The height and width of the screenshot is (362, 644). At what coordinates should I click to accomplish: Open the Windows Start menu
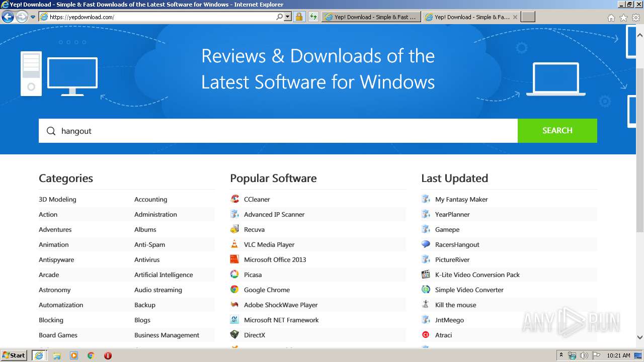[14, 355]
